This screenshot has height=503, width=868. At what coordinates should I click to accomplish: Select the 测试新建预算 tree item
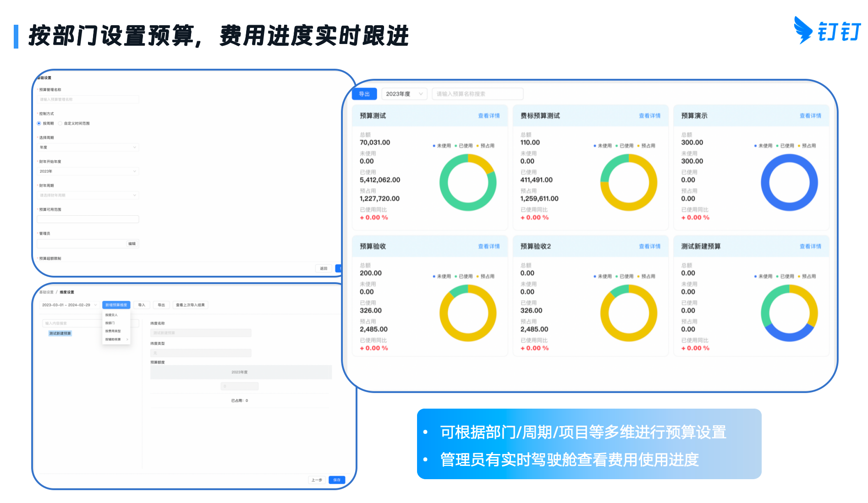[60, 334]
